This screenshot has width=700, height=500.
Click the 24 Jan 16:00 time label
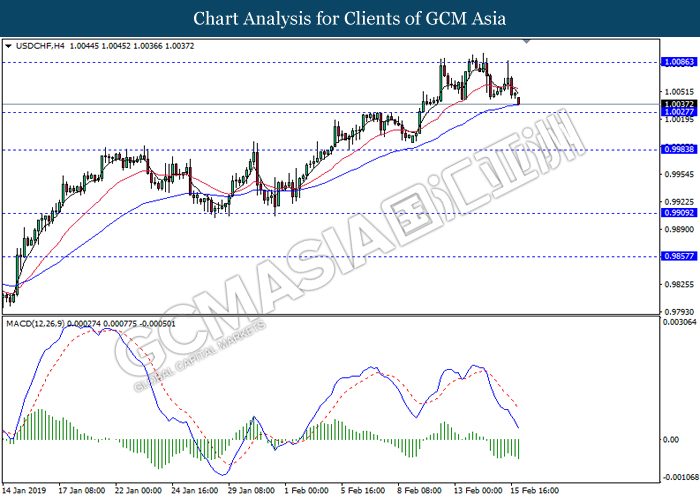(195, 491)
